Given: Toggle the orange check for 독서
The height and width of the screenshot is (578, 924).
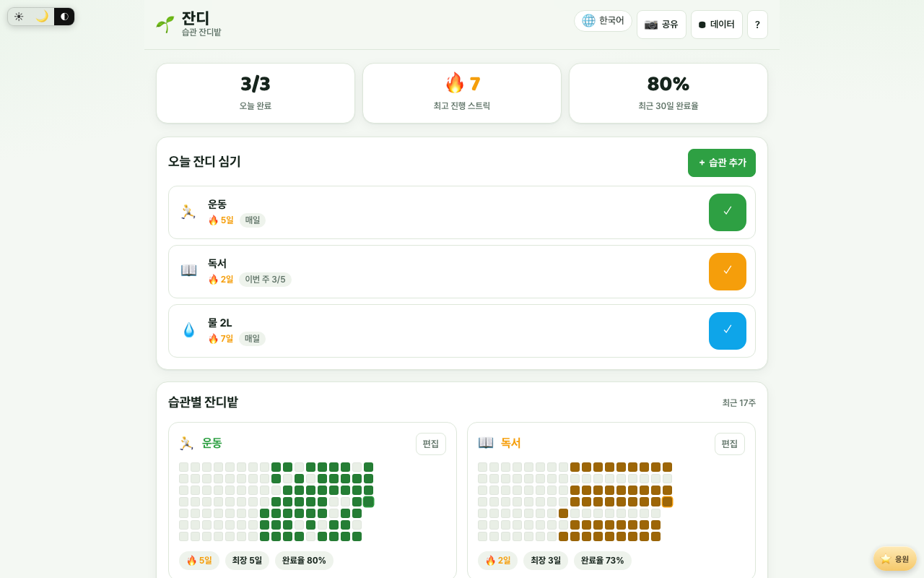Looking at the screenshot, I should tap(728, 272).
